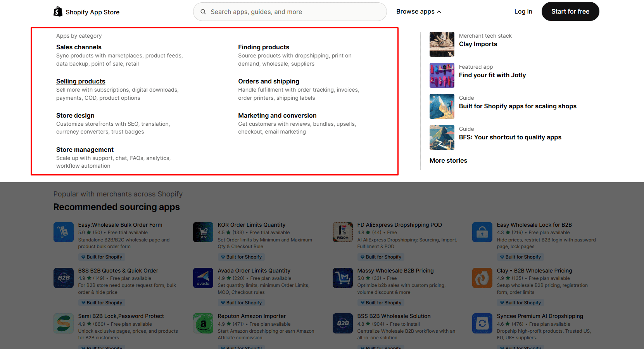Viewport: 644px width, 349px height.
Task: Click the BFS shortcut guide thumbnail
Action: click(442, 137)
